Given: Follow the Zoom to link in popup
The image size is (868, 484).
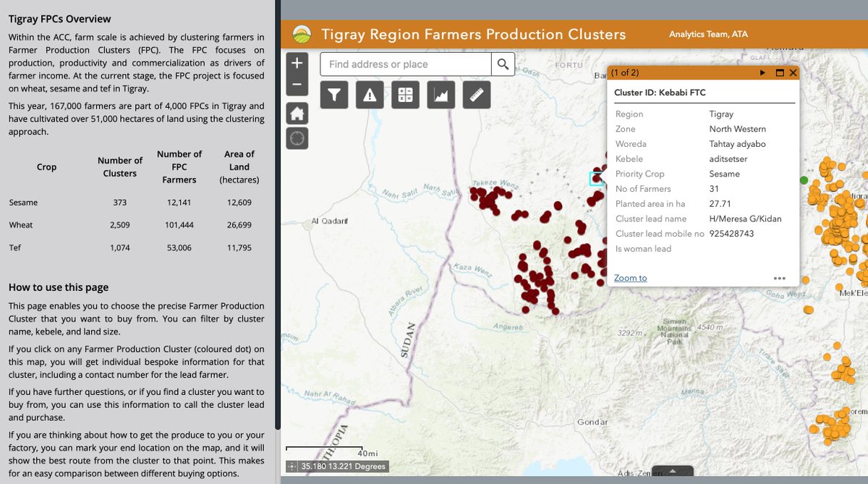Looking at the screenshot, I should [x=630, y=278].
